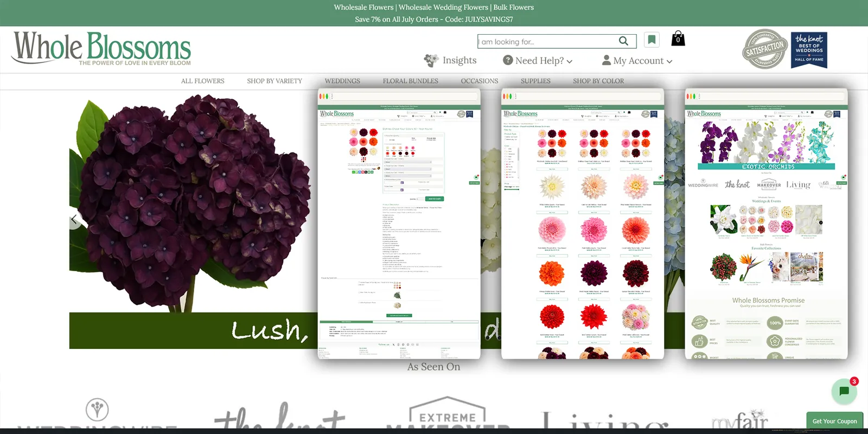This screenshot has width=868, height=434.
Task: Click the Insights flower icon
Action: point(431,60)
